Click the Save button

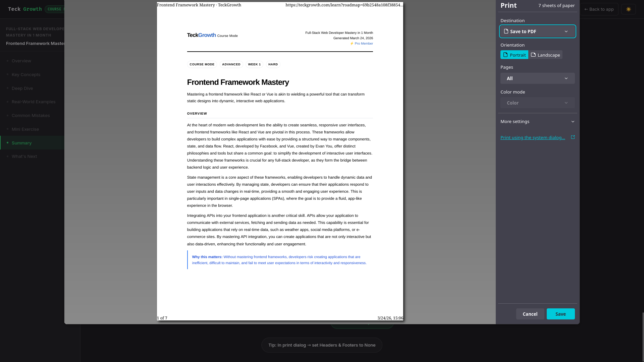pos(560,314)
